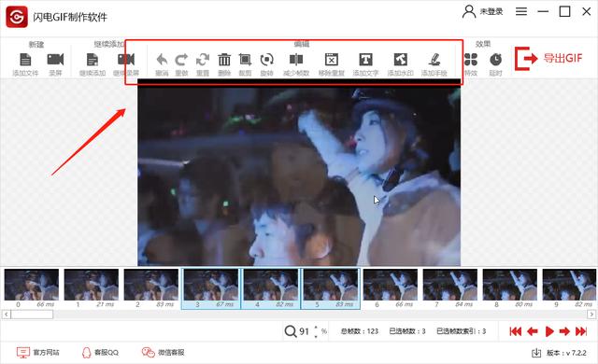Image resolution: width=598 pixels, height=364 pixels.
Task: Click the Add Watermark icon
Action: pyautogui.click(x=401, y=60)
